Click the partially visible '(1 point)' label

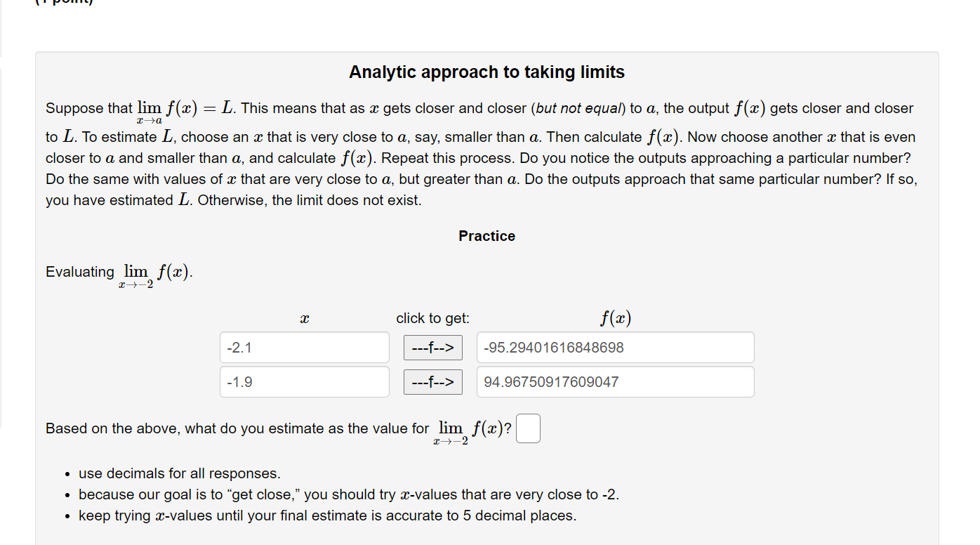[63, 4]
